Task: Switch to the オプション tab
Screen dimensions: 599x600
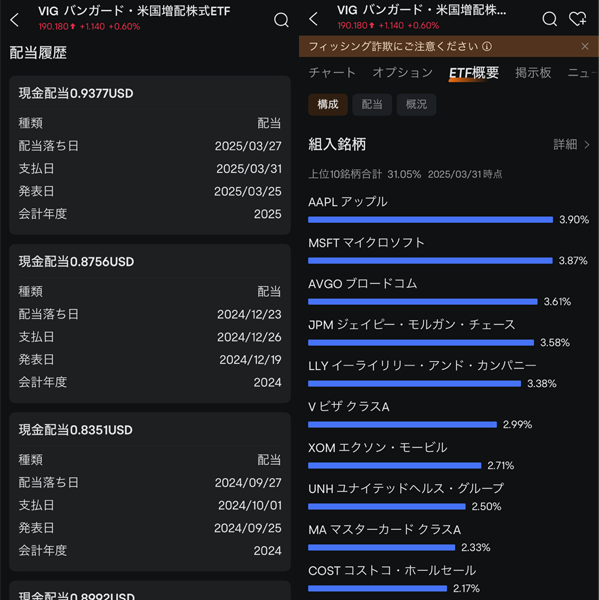Action: click(x=403, y=73)
